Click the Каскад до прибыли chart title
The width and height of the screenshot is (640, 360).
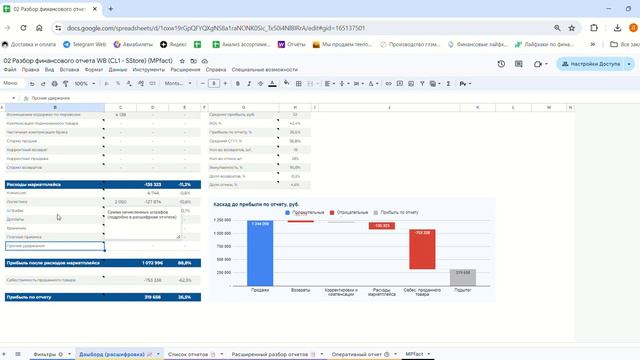[x=256, y=204]
